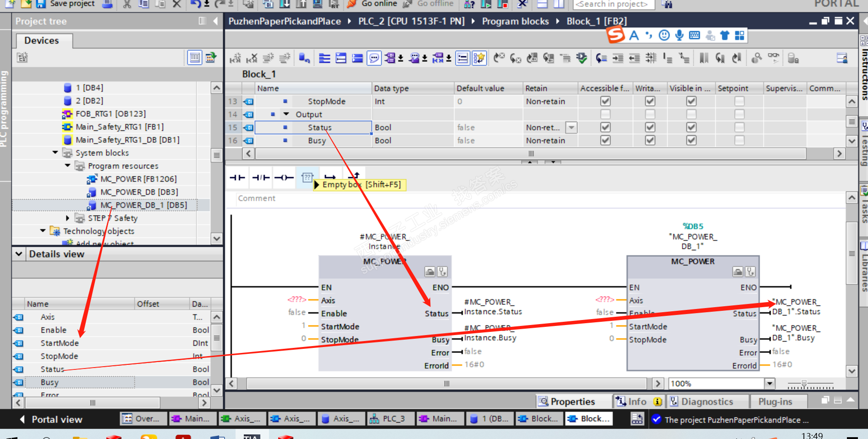Click the absolute/symbolic operands toolbar icon

(389, 58)
